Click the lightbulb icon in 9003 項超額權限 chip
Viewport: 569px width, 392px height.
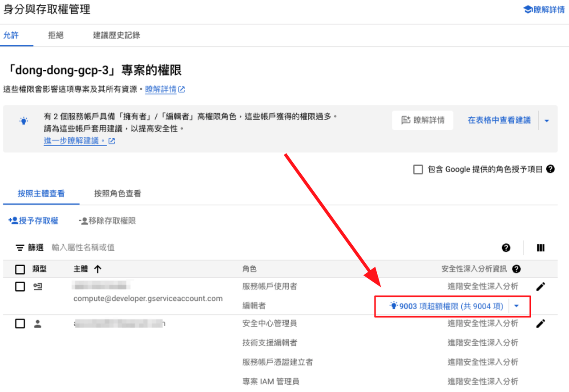coord(393,306)
